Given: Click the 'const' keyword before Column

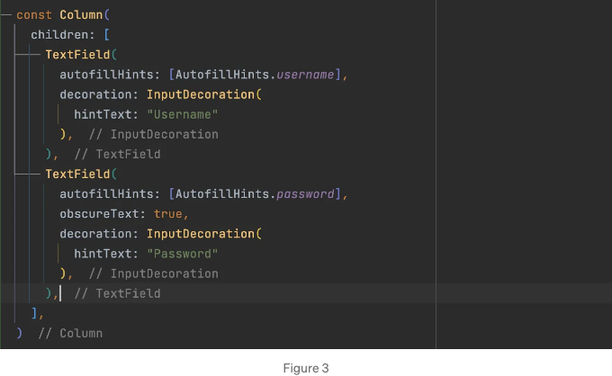Looking at the screenshot, I should 34,15.
